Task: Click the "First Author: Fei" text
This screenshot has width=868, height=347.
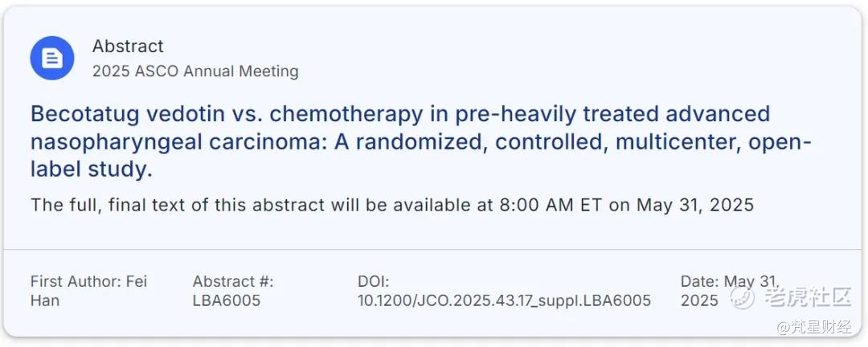Action: 88,281
